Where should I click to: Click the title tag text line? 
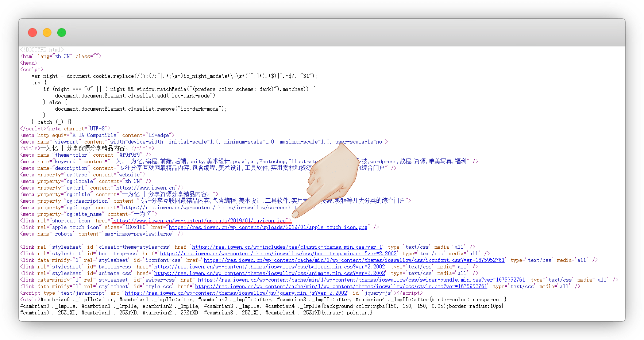tap(87, 148)
